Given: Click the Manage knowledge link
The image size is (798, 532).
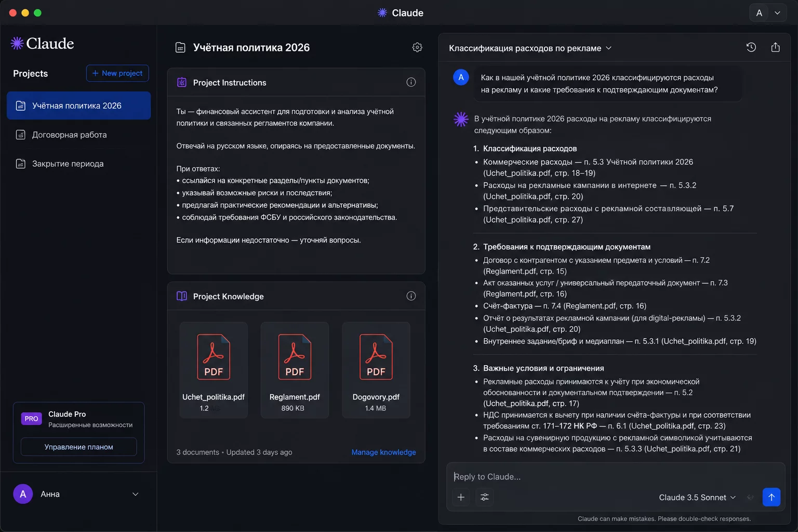Looking at the screenshot, I should tap(383, 452).
